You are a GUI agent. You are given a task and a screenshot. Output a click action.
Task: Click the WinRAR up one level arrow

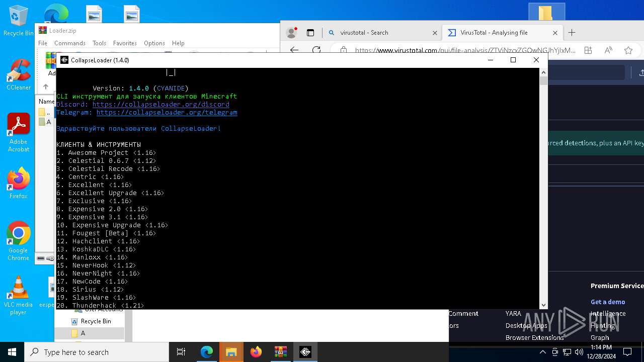45,86
